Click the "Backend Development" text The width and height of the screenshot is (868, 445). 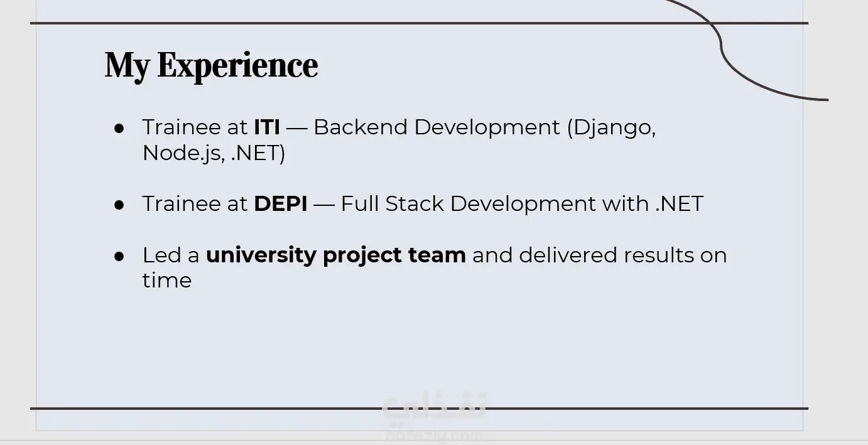tap(437, 127)
